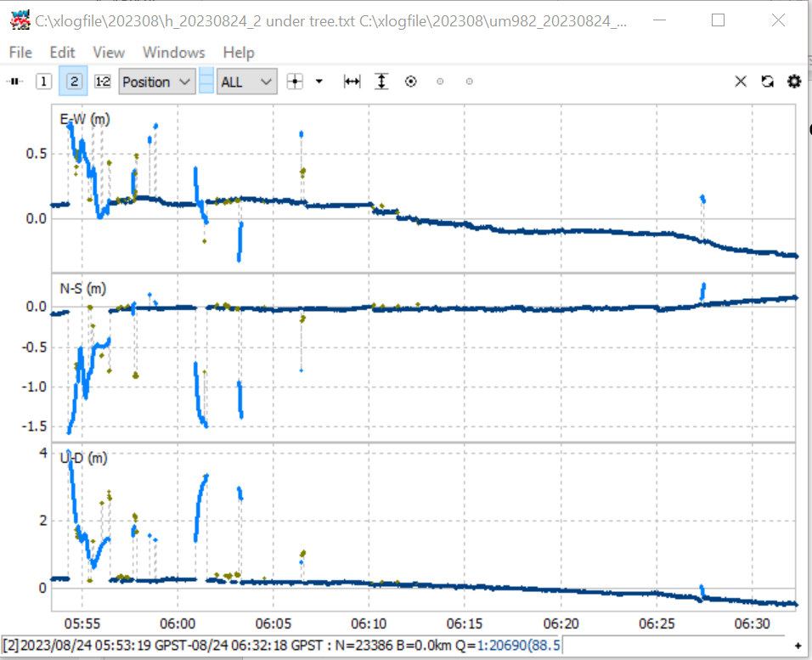Click the clear X icon in toolbar
This screenshot has width=812, height=660.
tap(741, 82)
